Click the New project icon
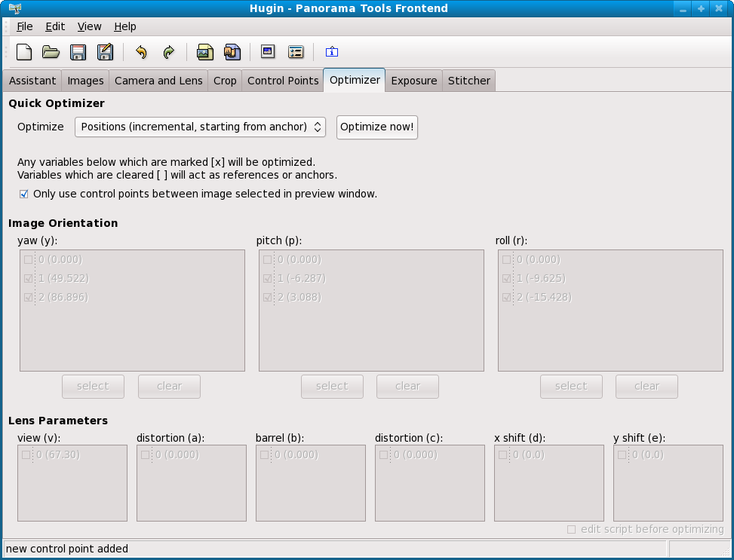This screenshot has height=560, width=734. click(25, 52)
